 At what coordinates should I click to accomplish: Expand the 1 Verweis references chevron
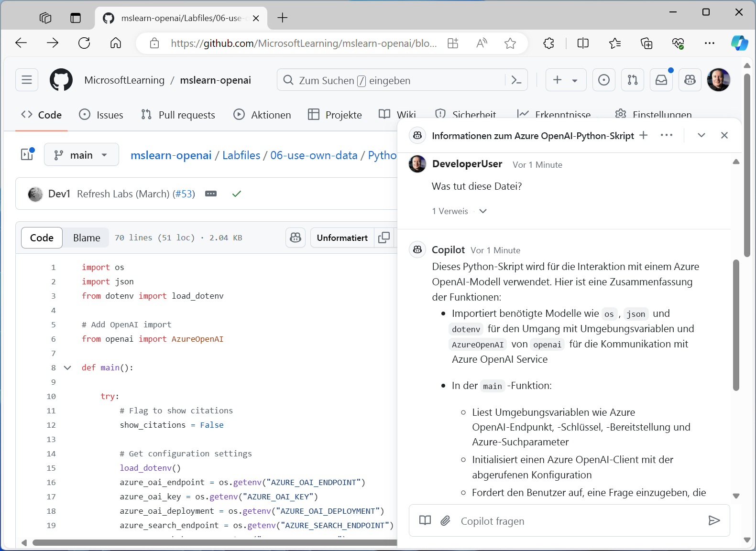[483, 211]
